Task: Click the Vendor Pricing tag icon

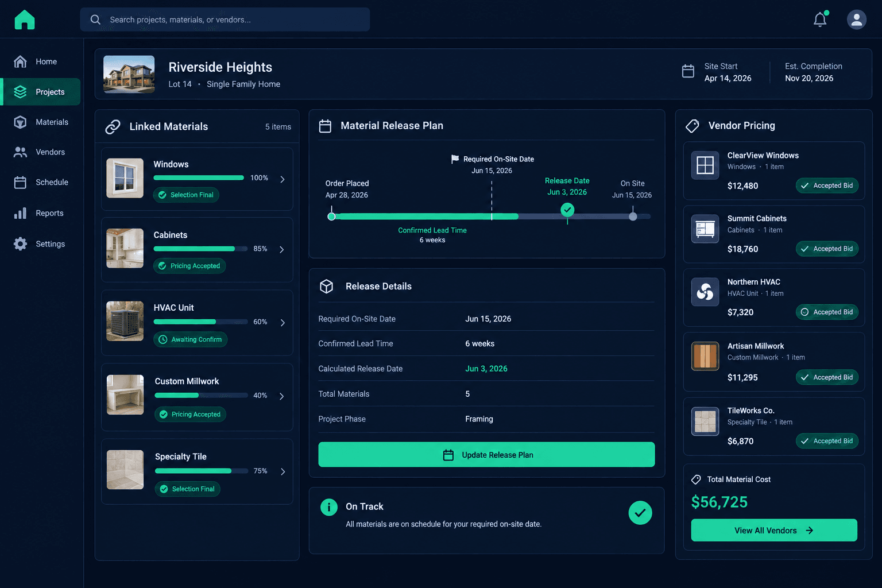Action: pyautogui.click(x=693, y=126)
